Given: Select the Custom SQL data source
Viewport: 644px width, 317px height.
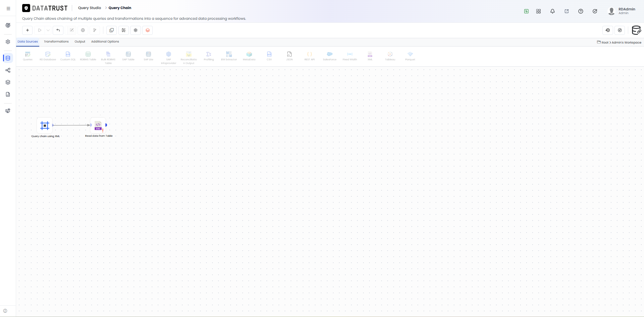Looking at the screenshot, I should pos(68,56).
